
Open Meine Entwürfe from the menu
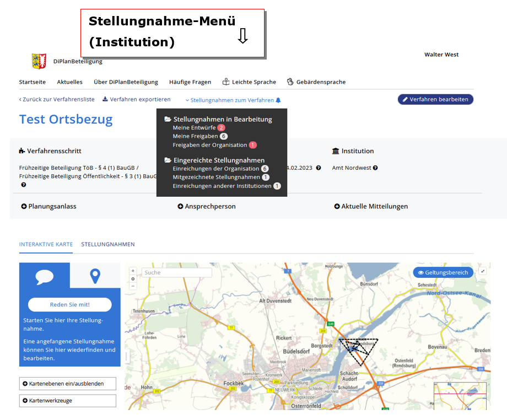194,127
